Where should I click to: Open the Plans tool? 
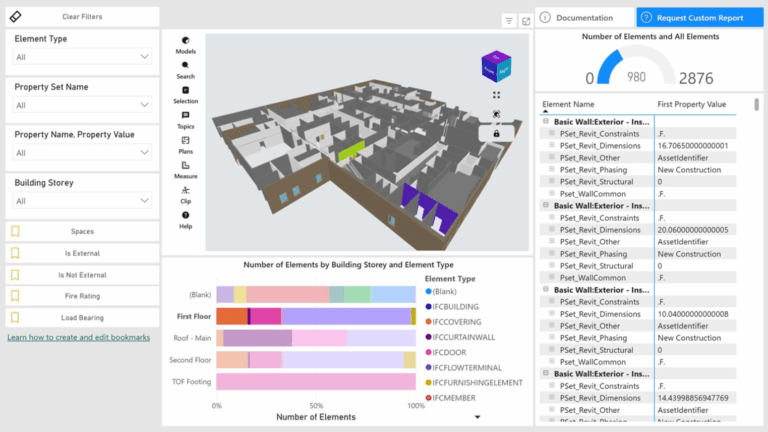(185, 145)
